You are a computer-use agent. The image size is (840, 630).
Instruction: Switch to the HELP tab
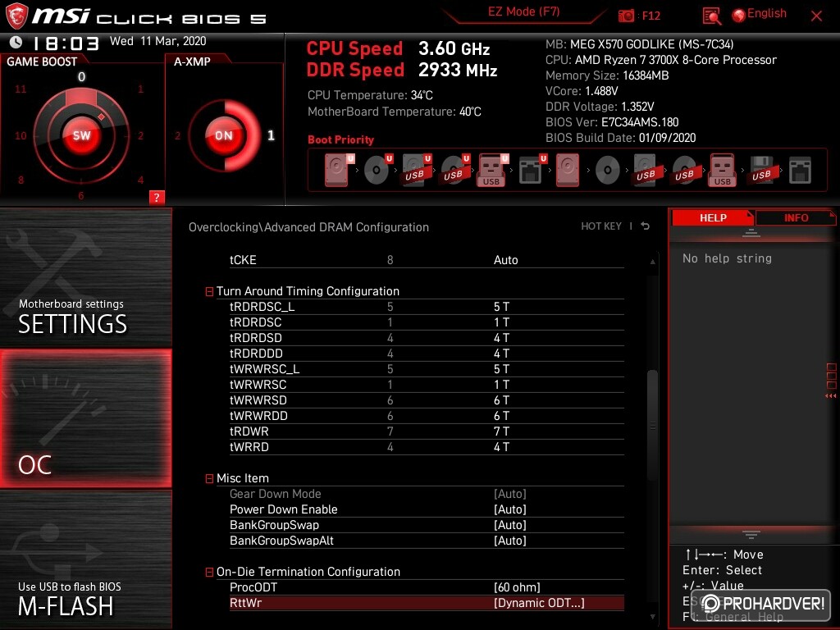(x=713, y=217)
